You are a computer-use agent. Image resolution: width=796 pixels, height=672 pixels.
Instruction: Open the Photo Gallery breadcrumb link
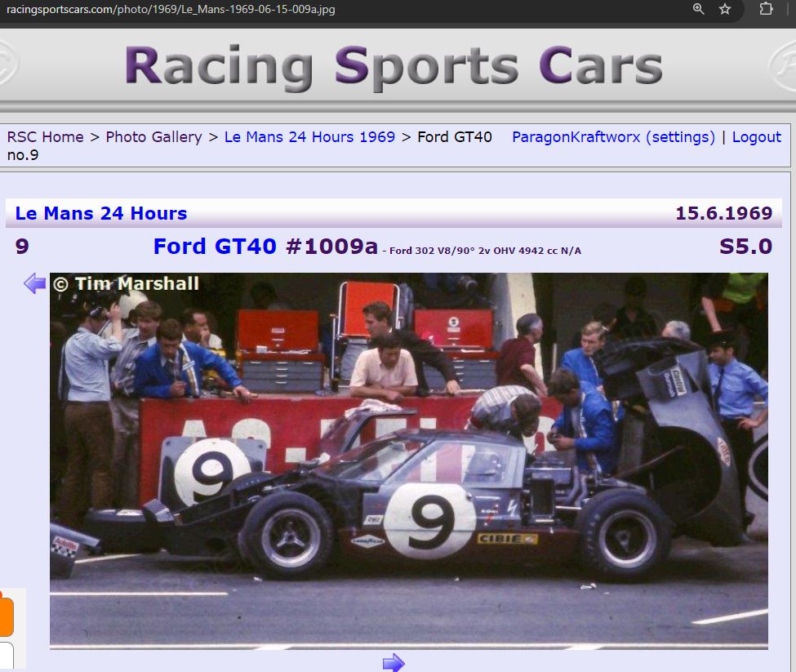[x=153, y=137]
